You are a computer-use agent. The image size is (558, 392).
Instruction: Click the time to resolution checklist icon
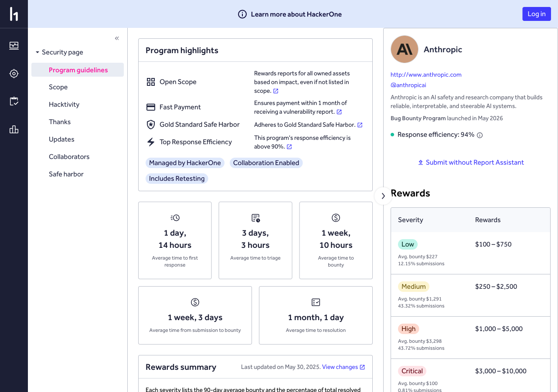316,302
